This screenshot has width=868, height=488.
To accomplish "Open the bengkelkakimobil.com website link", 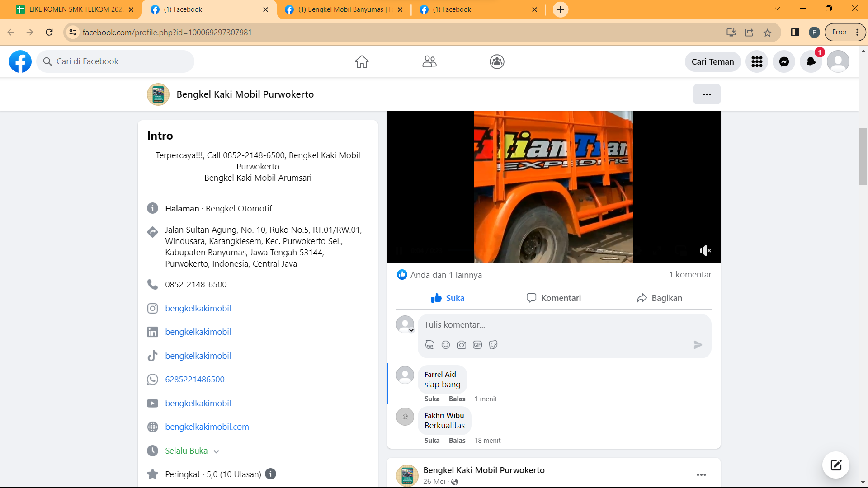I will [207, 427].
